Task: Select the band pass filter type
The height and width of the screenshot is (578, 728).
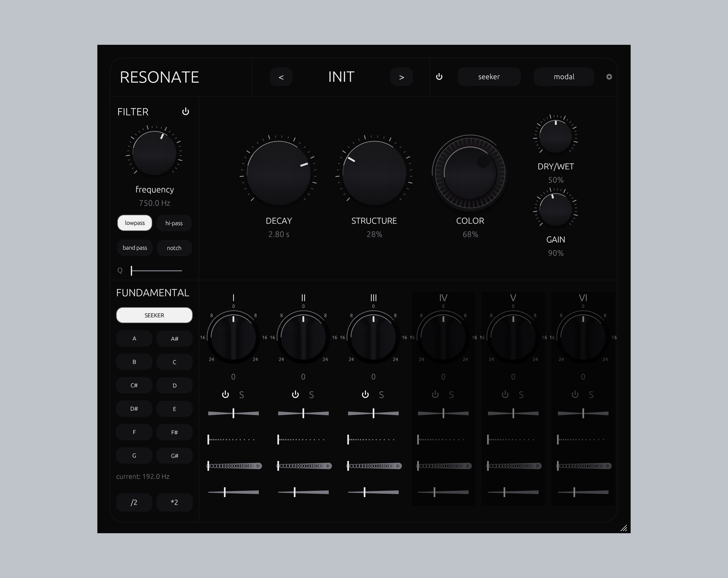Action: coord(135,248)
